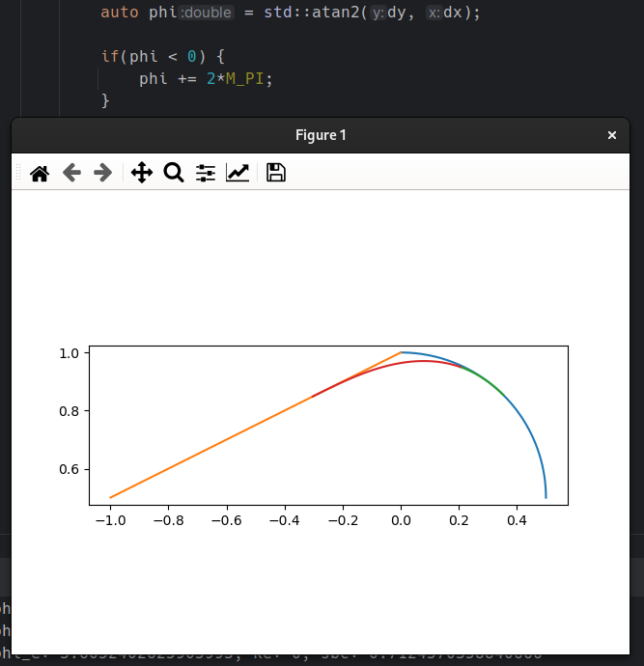Screen dimensions: 644x666
Task: Go back to previous view arrow
Action: coord(71,173)
